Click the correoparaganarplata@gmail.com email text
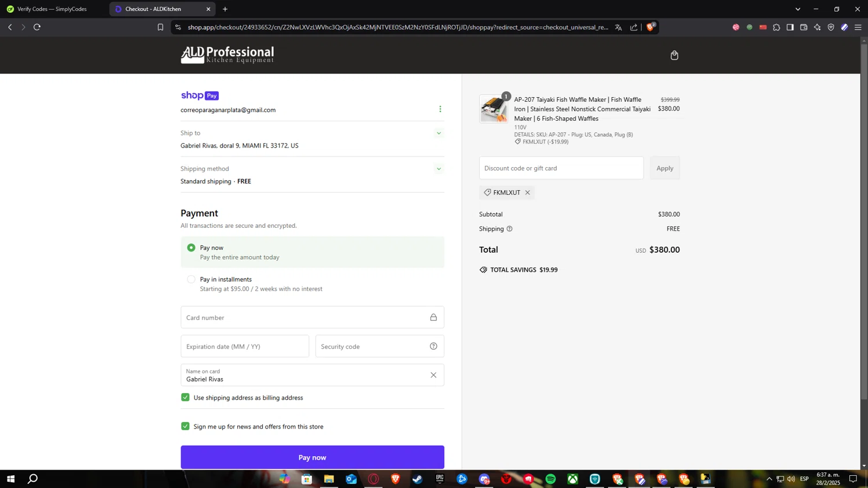This screenshot has width=868, height=488. coord(228,110)
